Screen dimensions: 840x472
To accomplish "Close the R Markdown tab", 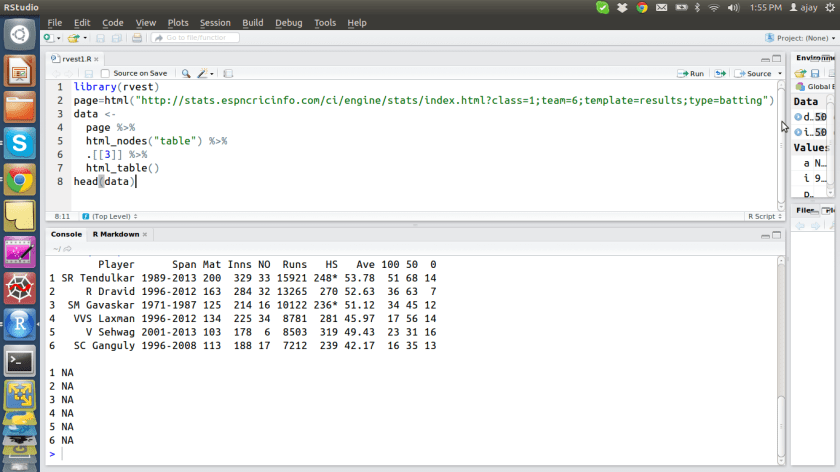I will [x=145, y=234].
